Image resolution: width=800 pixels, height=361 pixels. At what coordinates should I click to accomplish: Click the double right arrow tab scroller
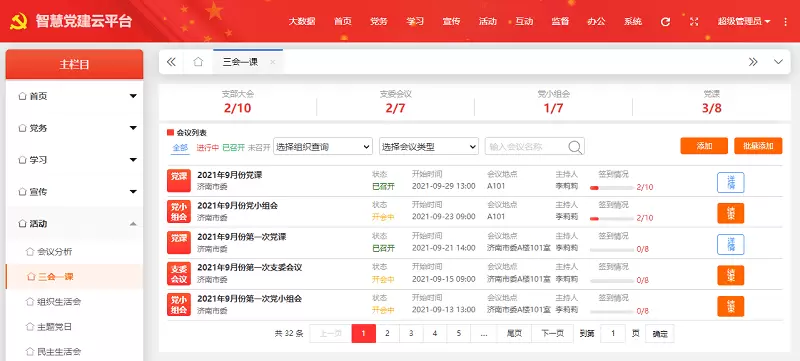coord(753,62)
